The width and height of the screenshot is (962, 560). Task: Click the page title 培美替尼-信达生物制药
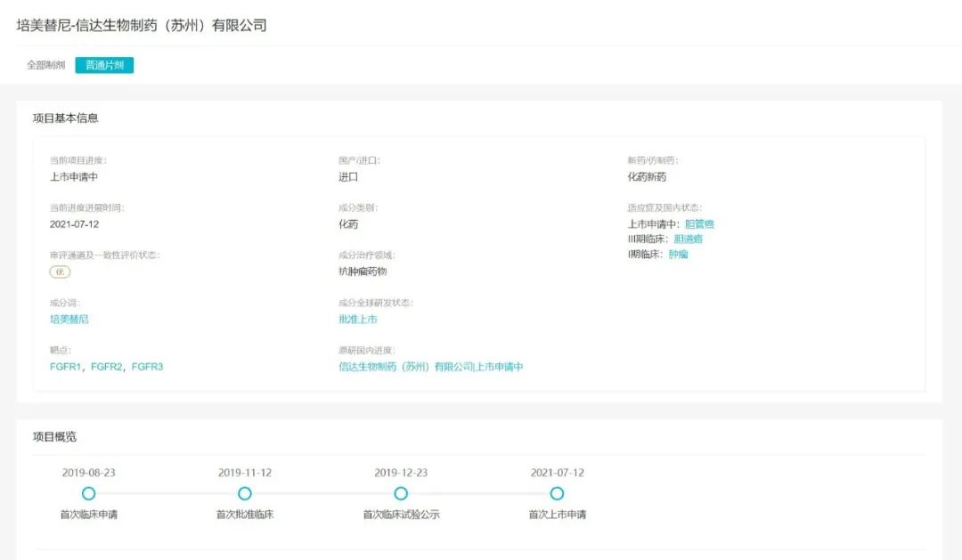pyautogui.click(x=142, y=25)
